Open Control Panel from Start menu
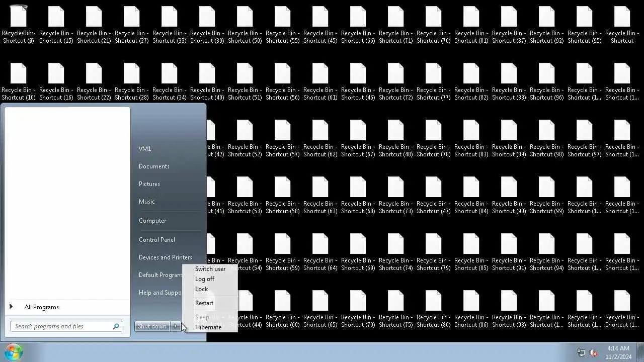This screenshot has width=644, height=362. 157,240
